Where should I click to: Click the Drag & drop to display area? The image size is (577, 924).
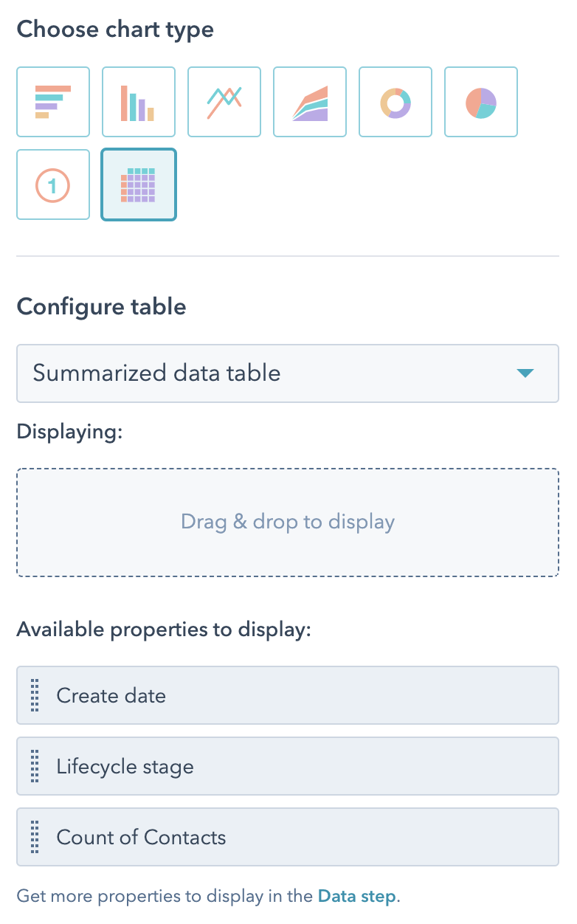point(288,522)
